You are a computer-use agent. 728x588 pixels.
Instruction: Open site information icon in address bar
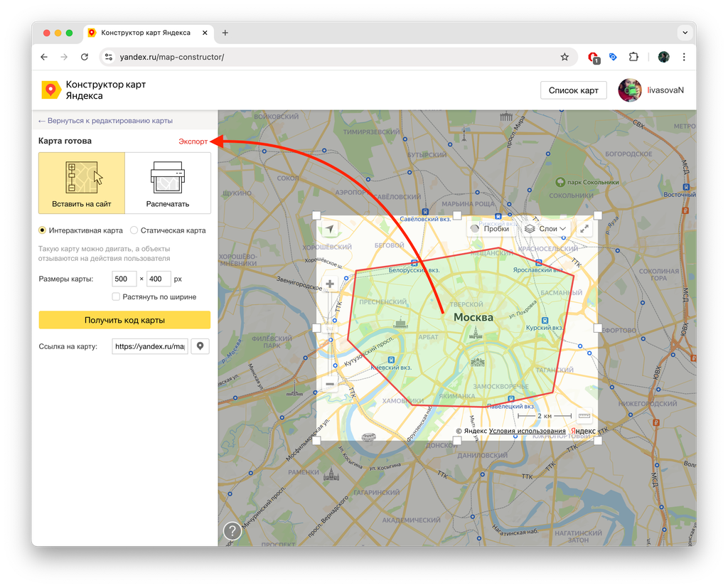click(x=109, y=57)
